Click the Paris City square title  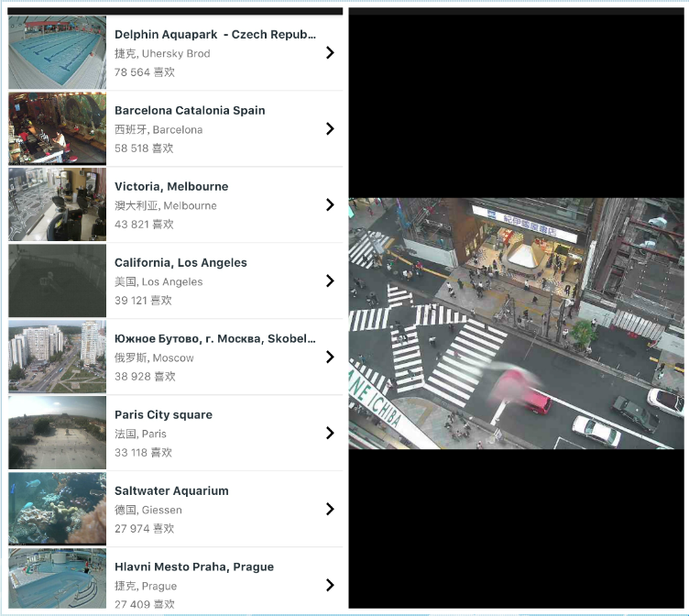click(163, 415)
